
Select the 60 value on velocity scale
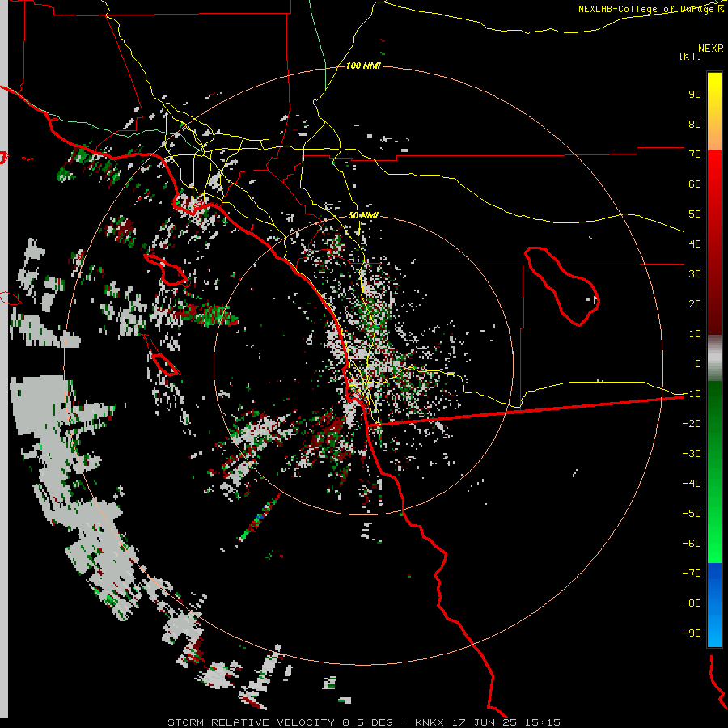(x=695, y=184)
